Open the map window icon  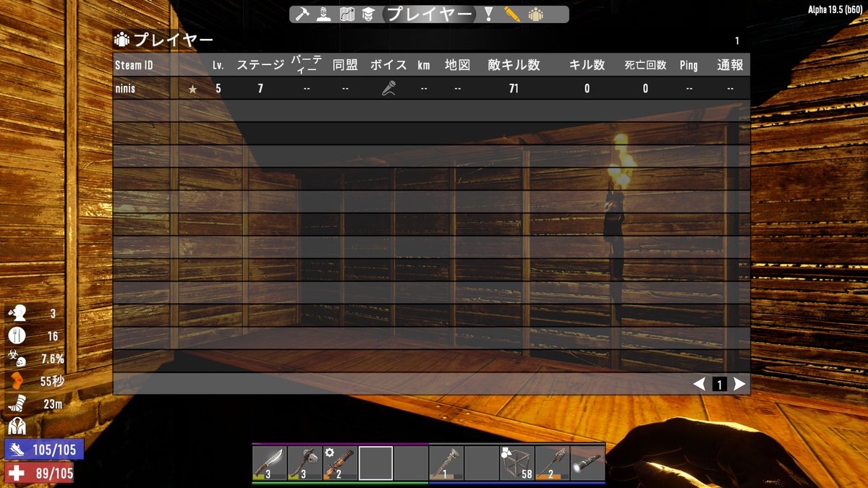click(x=347, y=14)
